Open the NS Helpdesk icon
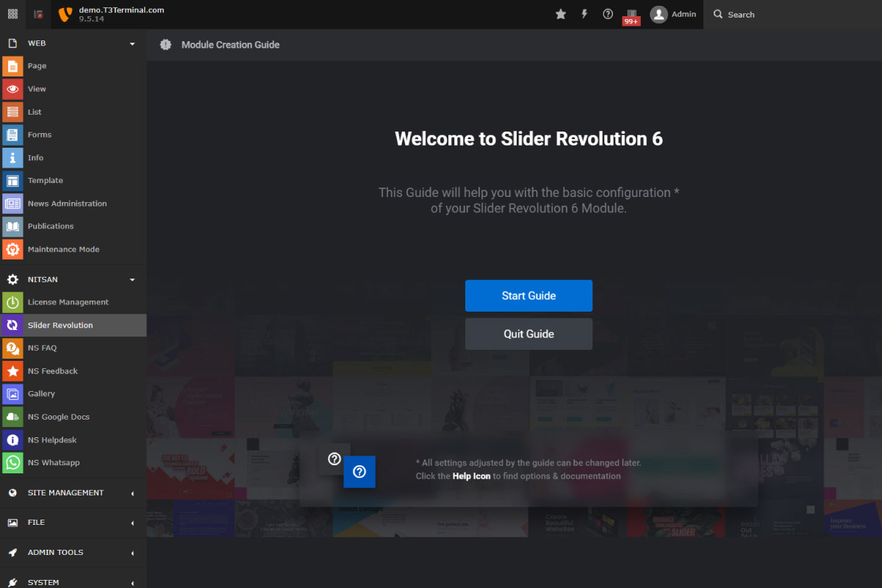The width and height of the screenshot is (882, 588). [12, 440]
